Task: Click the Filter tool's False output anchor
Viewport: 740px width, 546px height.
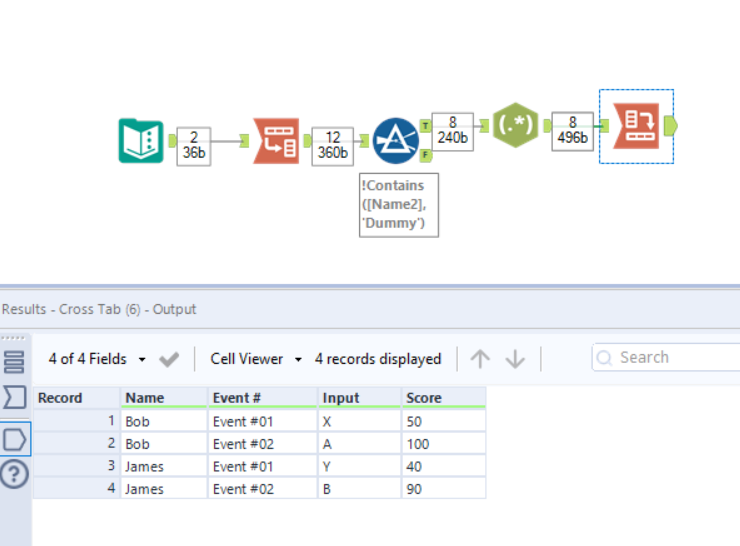Action: (426, 155)
